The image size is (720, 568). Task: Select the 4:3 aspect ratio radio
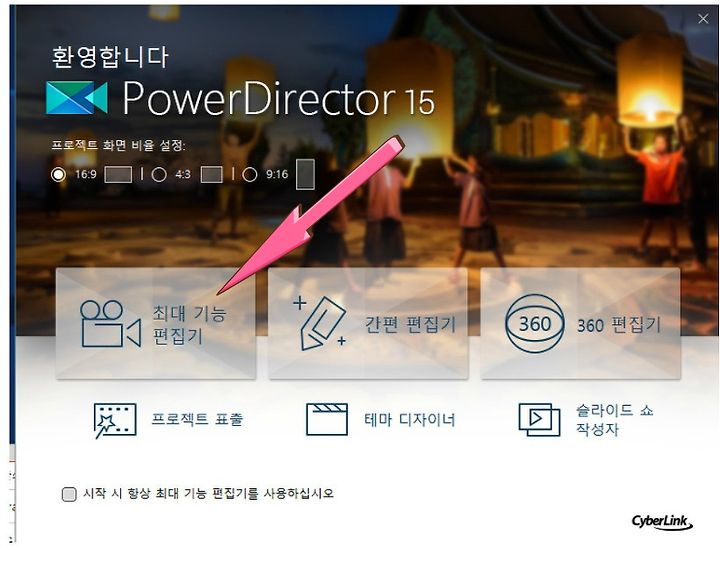[159, 174]
